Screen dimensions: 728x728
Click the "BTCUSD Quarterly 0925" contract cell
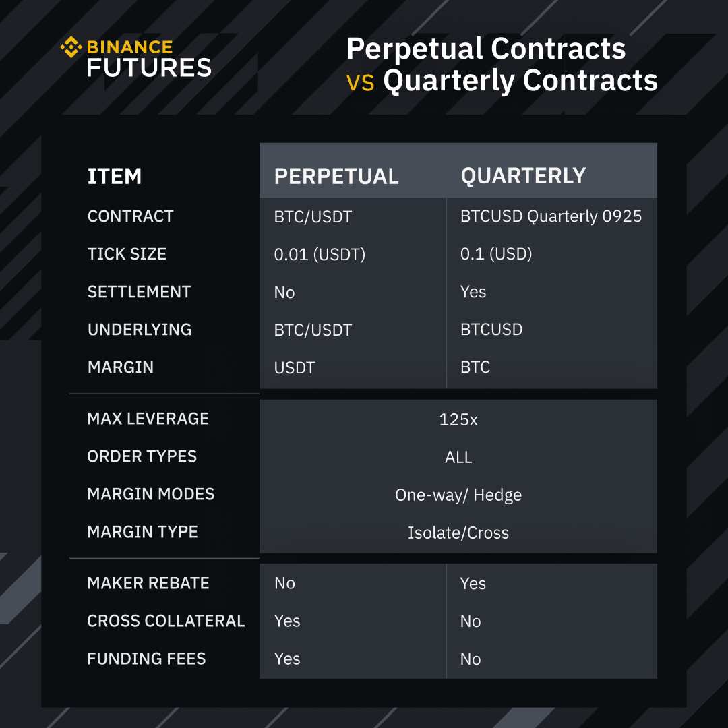click(x=551, y=216)
